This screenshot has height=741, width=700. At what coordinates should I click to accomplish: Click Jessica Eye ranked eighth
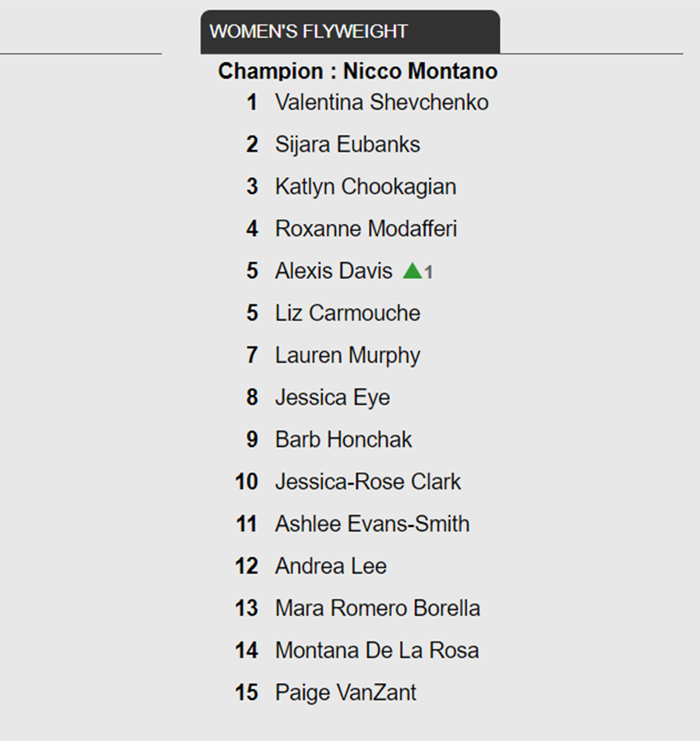[333, 398]
